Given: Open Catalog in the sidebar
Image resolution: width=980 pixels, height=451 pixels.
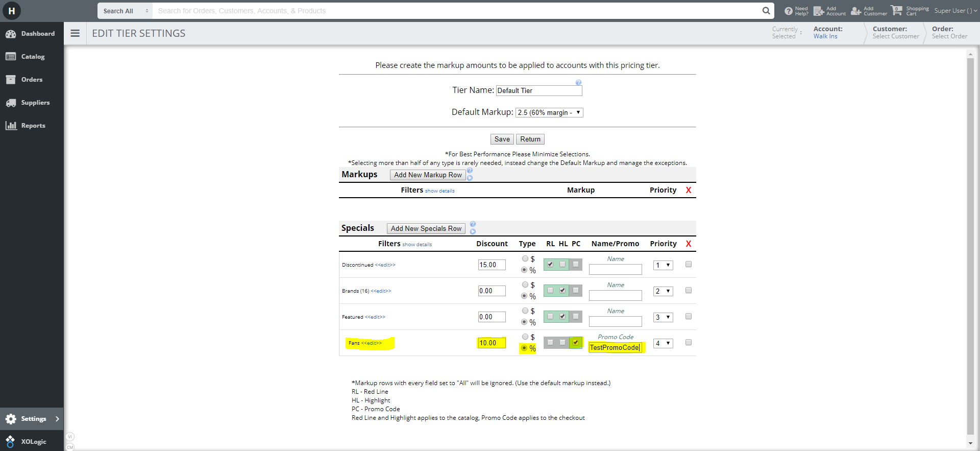Looking at the screenshot, I should pos(32,57).
